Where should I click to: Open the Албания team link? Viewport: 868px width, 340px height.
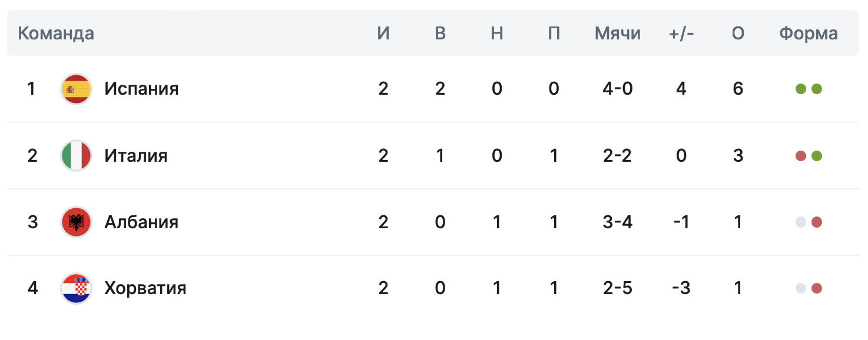141,222
